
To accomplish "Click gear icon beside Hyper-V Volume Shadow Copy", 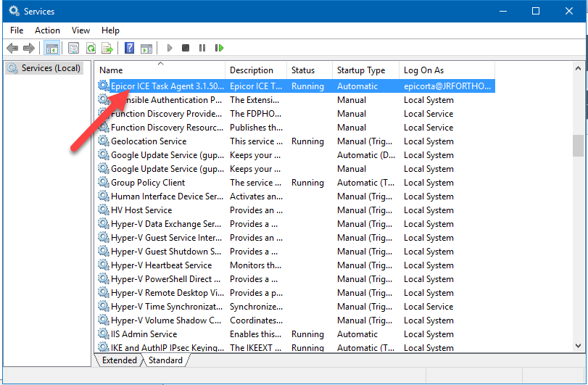I will click(x=104, y=320).
